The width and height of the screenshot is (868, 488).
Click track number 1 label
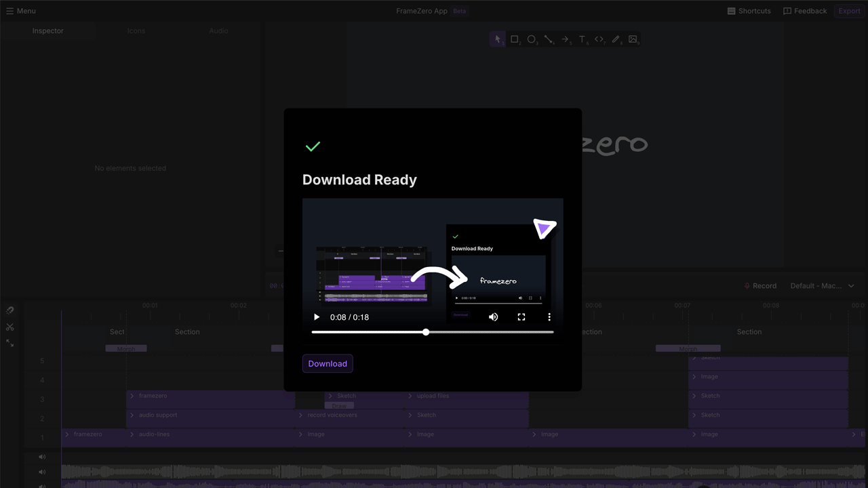[x=42, y=438]
